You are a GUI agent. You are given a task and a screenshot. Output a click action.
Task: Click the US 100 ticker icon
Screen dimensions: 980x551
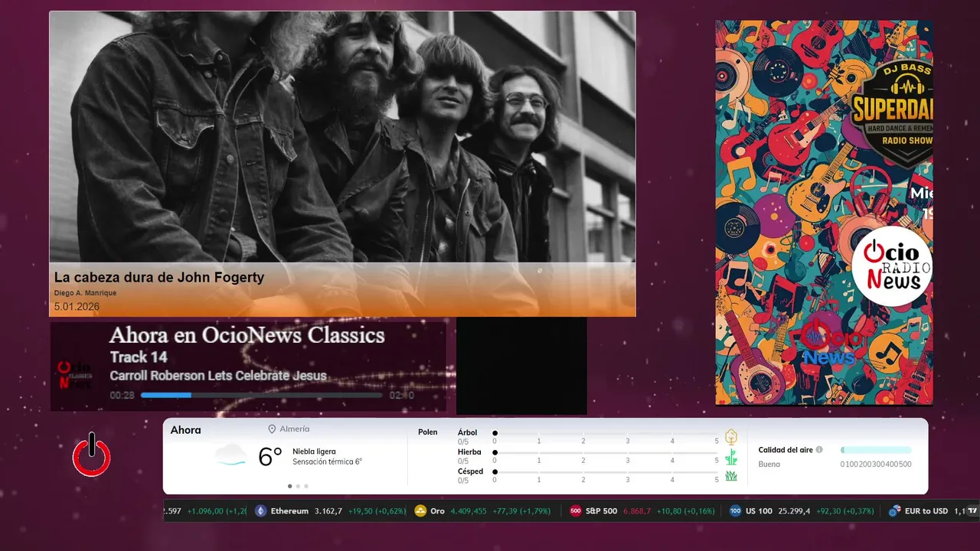click(x=735, y=511)
